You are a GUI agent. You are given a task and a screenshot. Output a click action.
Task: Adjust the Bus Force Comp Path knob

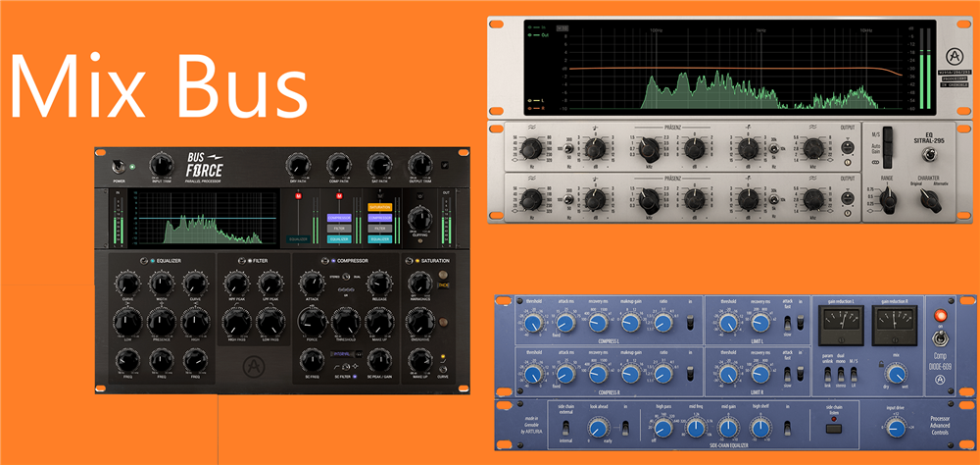[338, 165]
